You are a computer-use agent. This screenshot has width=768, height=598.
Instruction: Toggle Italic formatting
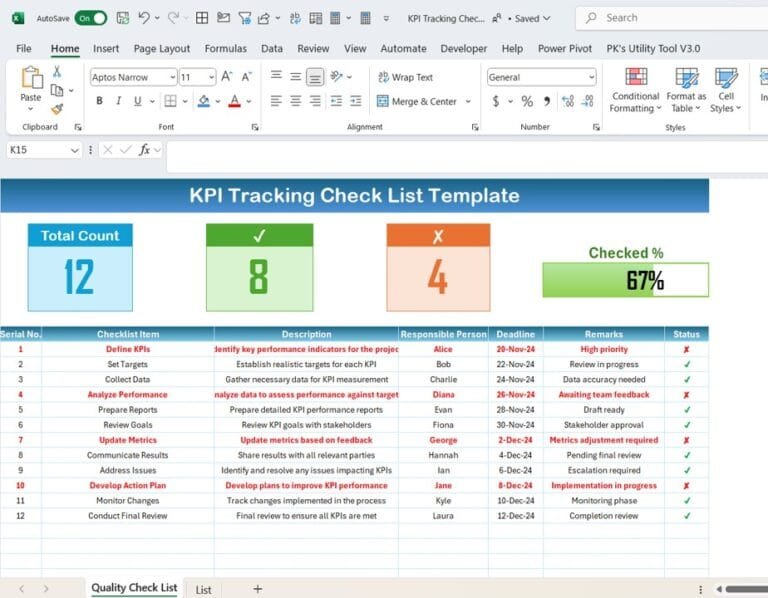point(119,101)
